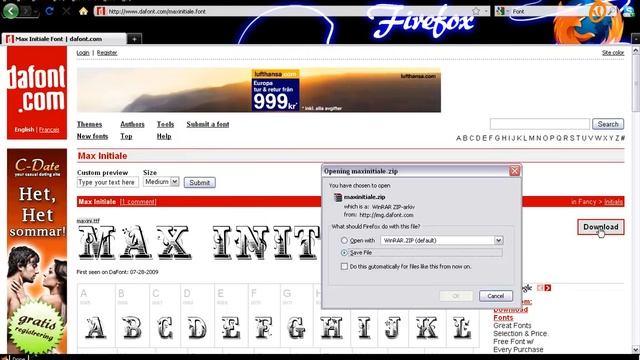Open the Site color link
Screen dimensions: 640x360
613,53
